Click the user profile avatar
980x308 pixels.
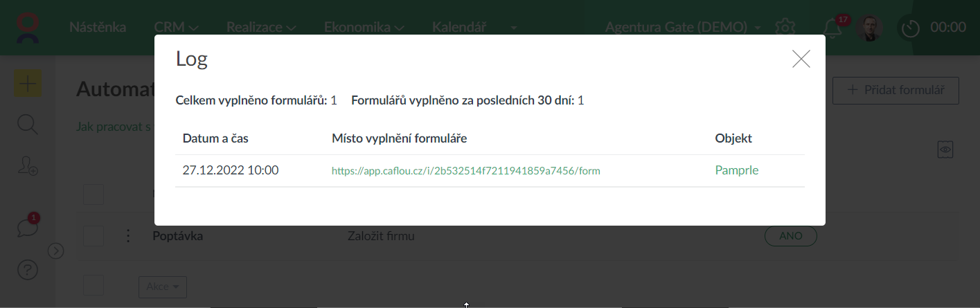click(869, 28)
